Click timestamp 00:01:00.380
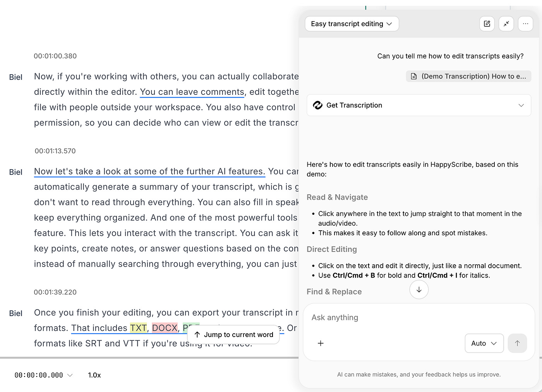 55,56
